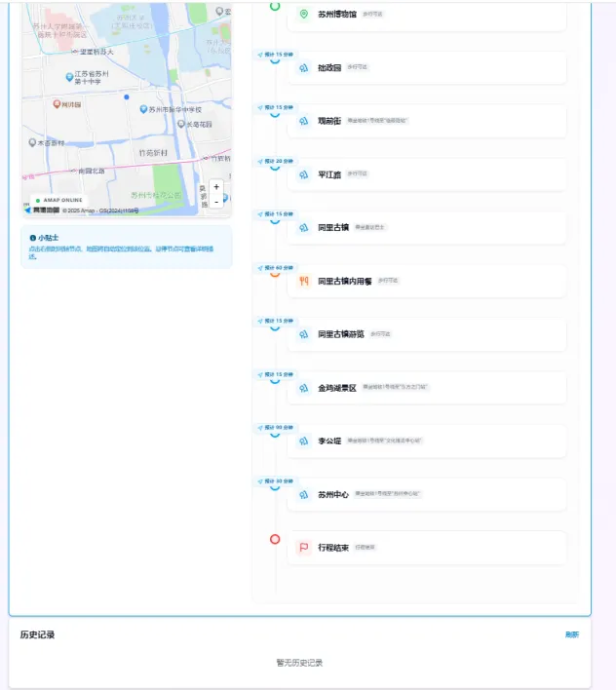Open the 平江路 itinerary card

[426, 174]
